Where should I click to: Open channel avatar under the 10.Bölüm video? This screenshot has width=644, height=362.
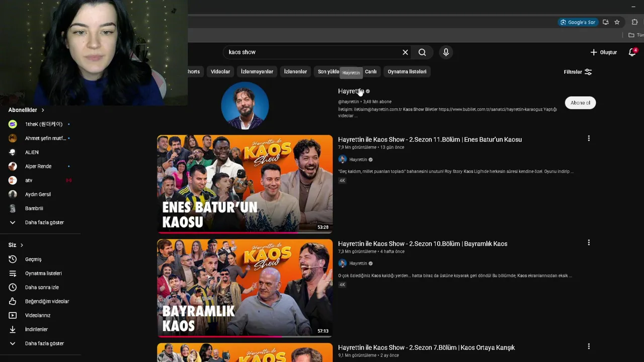343,263
